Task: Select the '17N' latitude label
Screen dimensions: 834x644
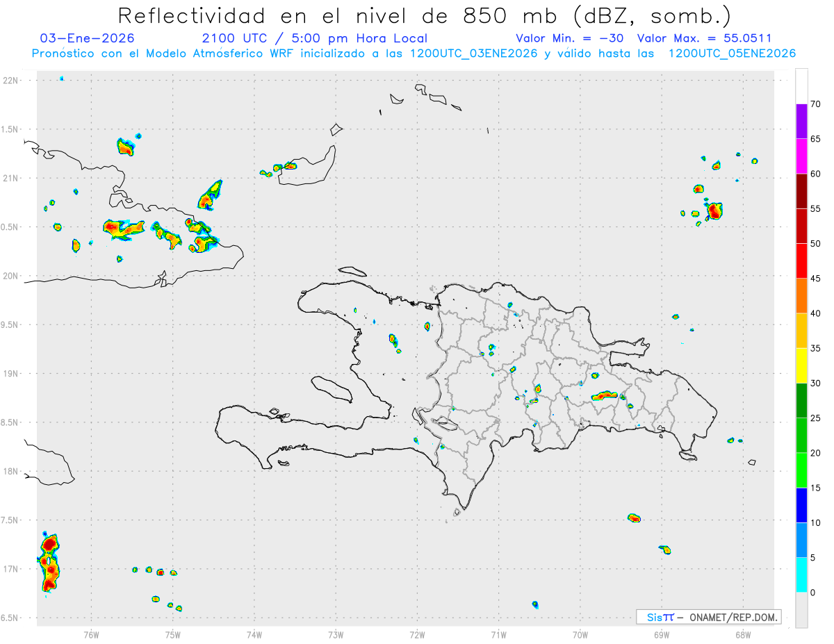Action: [x=10, y=569]
